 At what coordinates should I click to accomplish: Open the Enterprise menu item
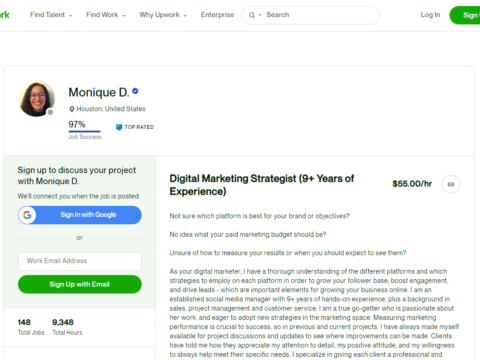coord(217,15)
